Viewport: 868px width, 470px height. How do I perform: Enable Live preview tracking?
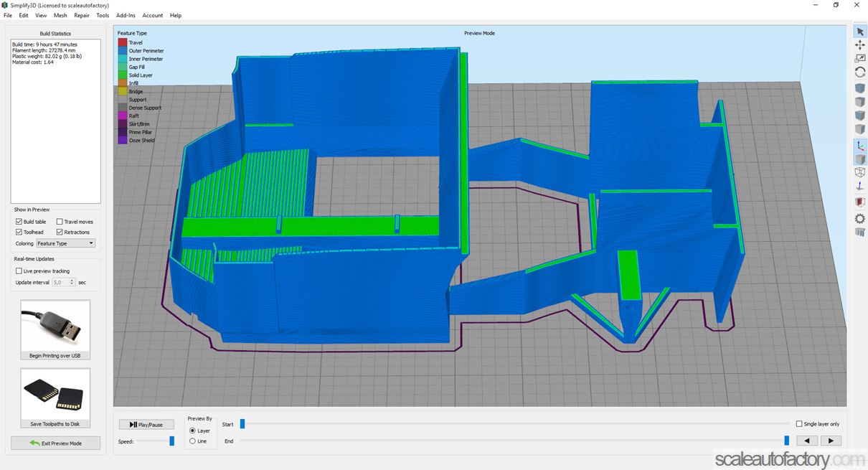pyautogui.click(x=19, y=271)
